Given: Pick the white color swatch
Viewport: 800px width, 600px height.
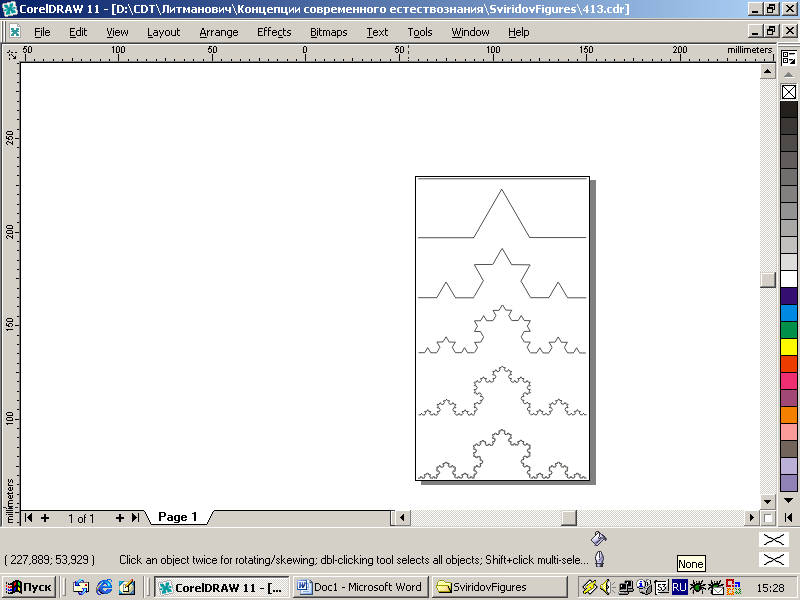Looking at the screenshot, I should (789, 279).
